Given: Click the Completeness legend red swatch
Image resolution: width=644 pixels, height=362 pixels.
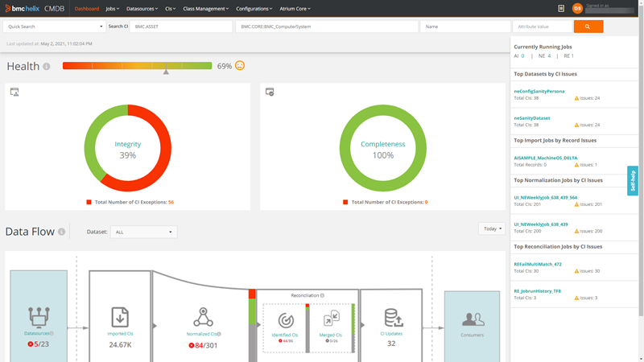Looking at the screenshot, I should point(345,202).
